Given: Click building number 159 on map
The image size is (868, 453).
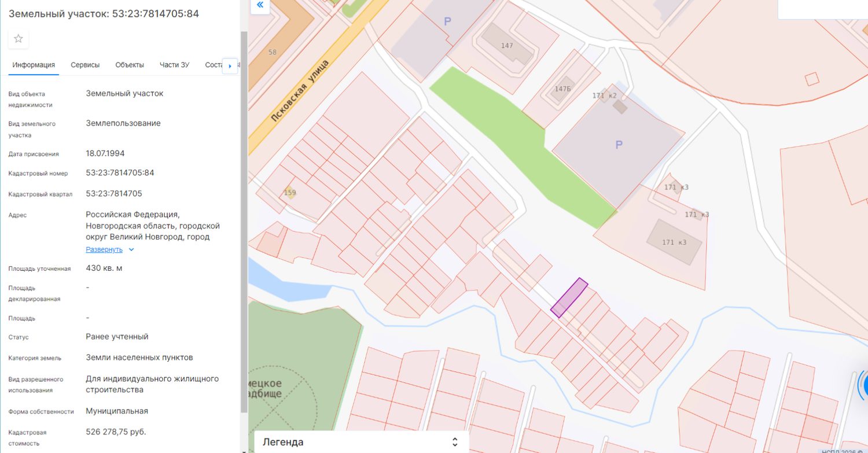Looking at the screenshot, I should pos(290,193).
